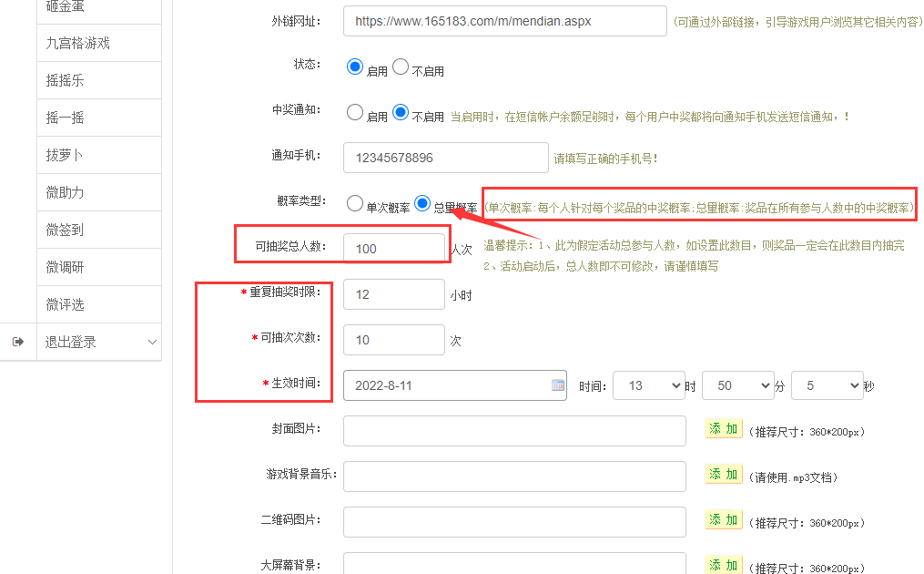
Task: Click the logout arrow icon in sidebar
Action: (18, 342)
